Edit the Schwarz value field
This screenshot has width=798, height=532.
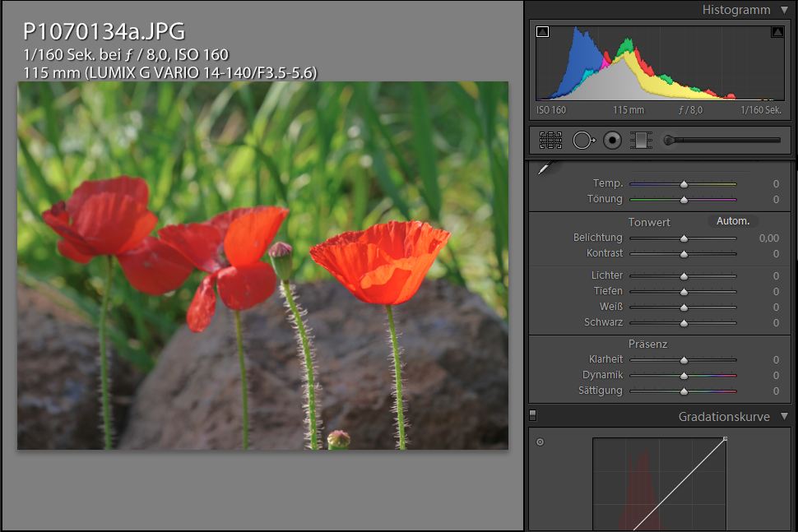click(776, 323)
